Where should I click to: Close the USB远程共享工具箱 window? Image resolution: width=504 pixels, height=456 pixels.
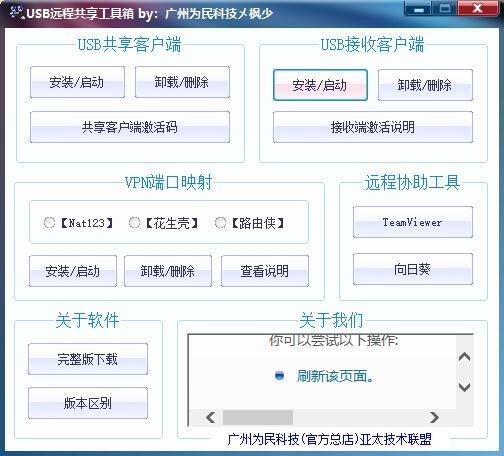(478, 9)
